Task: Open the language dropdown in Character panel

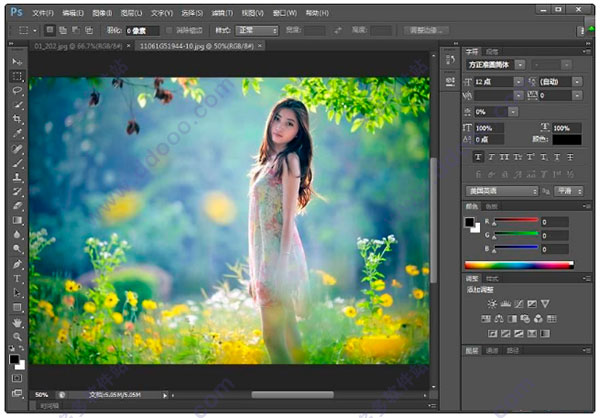Action: pyautogui.click(x=502, y=191)
